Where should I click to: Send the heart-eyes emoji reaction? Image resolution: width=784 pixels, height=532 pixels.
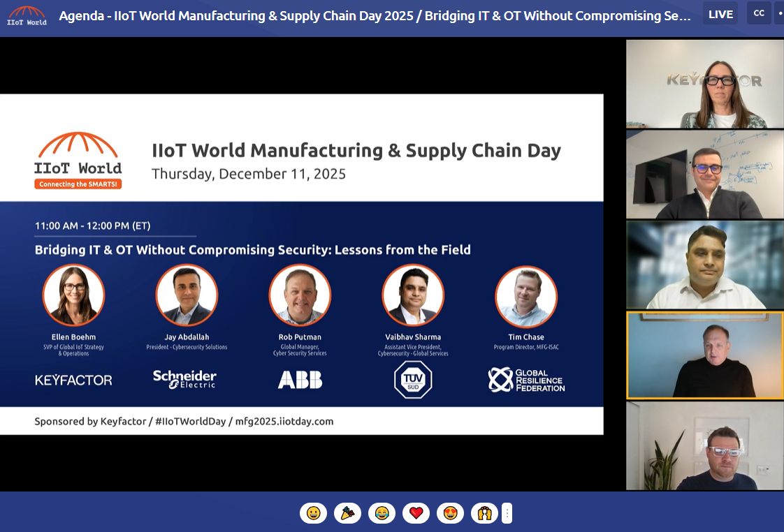[x=451, y=513]
